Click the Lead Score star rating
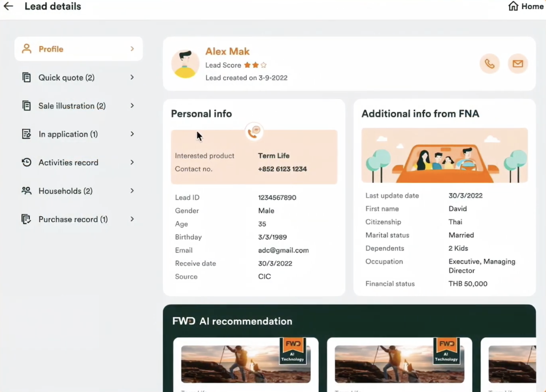The height and width of the screenshot is (392, 546). coord(255,65)
